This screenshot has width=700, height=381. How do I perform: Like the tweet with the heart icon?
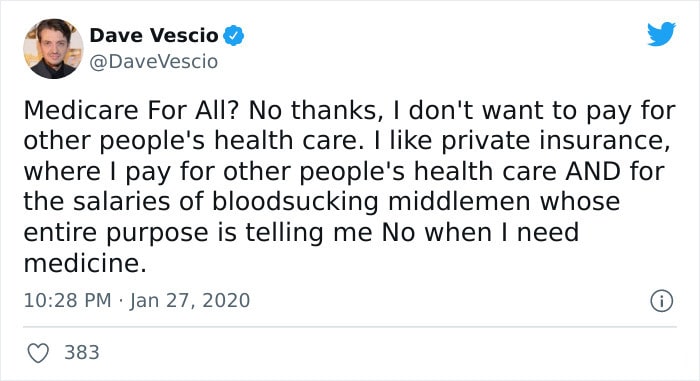pyautogui.click(x=38, y=353)
